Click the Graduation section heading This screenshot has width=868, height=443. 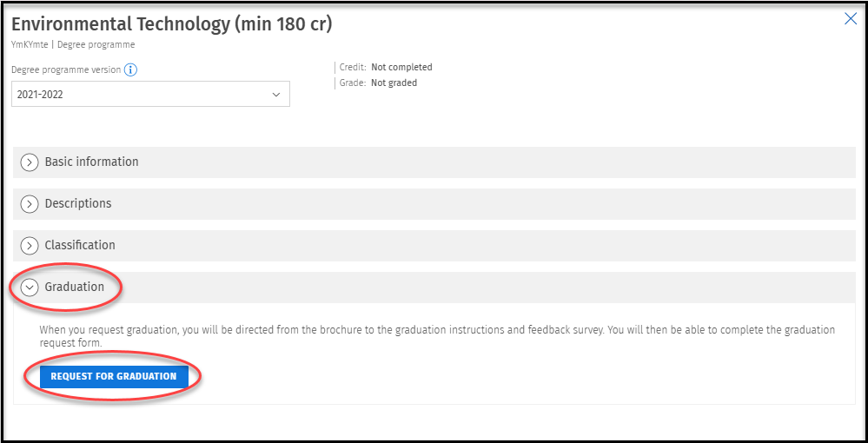click(x=75, y=287)
